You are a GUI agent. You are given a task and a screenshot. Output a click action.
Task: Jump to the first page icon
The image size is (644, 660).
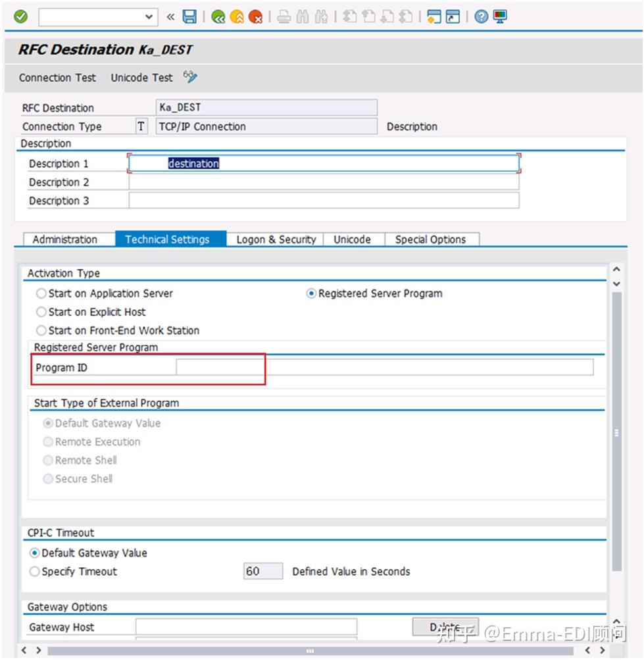[x=349, y=17]
